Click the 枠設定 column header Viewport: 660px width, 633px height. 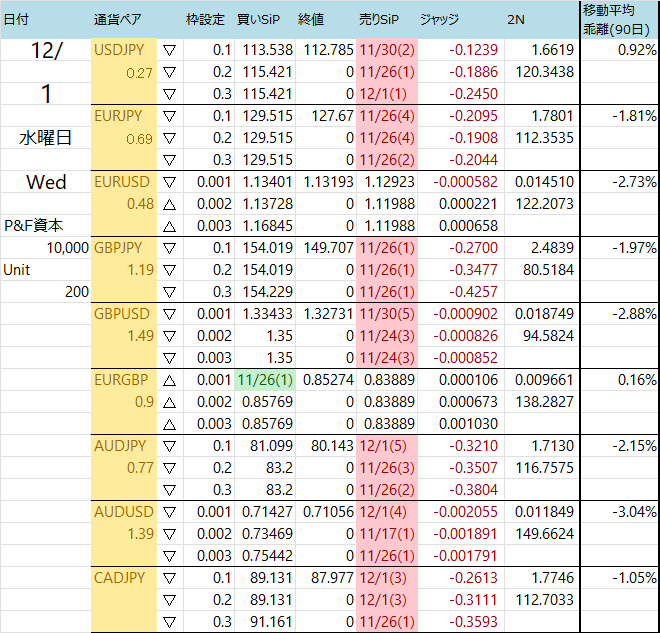pyautogui.click(x=205, y=19)
